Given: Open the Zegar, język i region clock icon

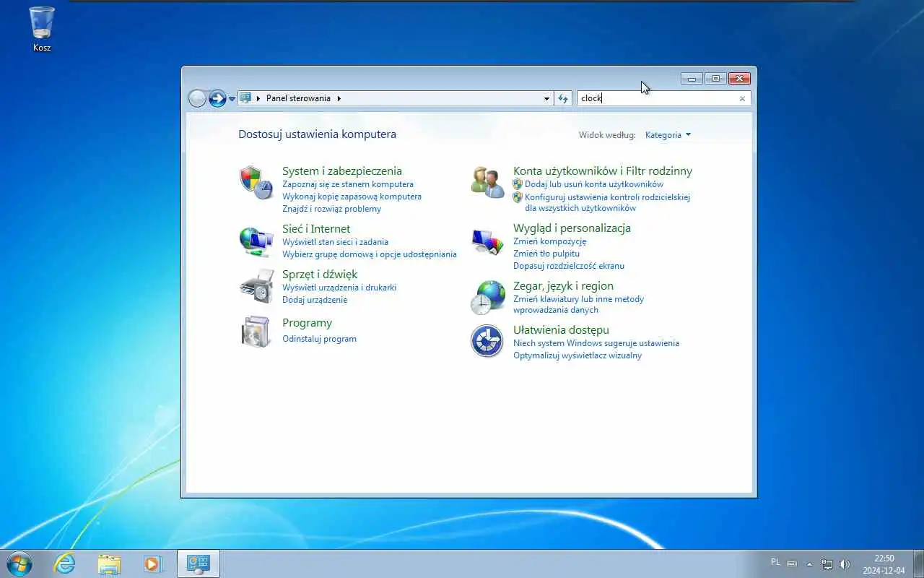Looking at the screenshot, I should pos(487,298).
